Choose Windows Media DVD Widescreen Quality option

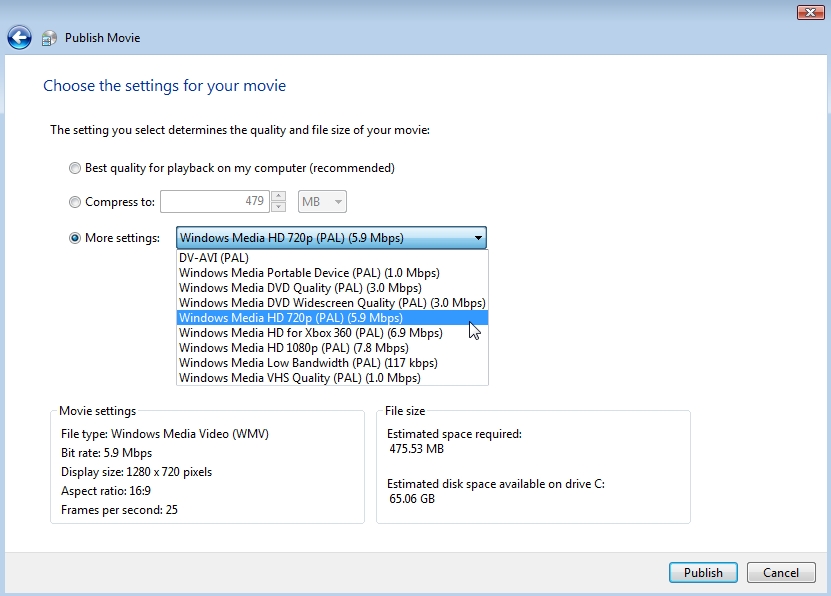tap(332, 303)
